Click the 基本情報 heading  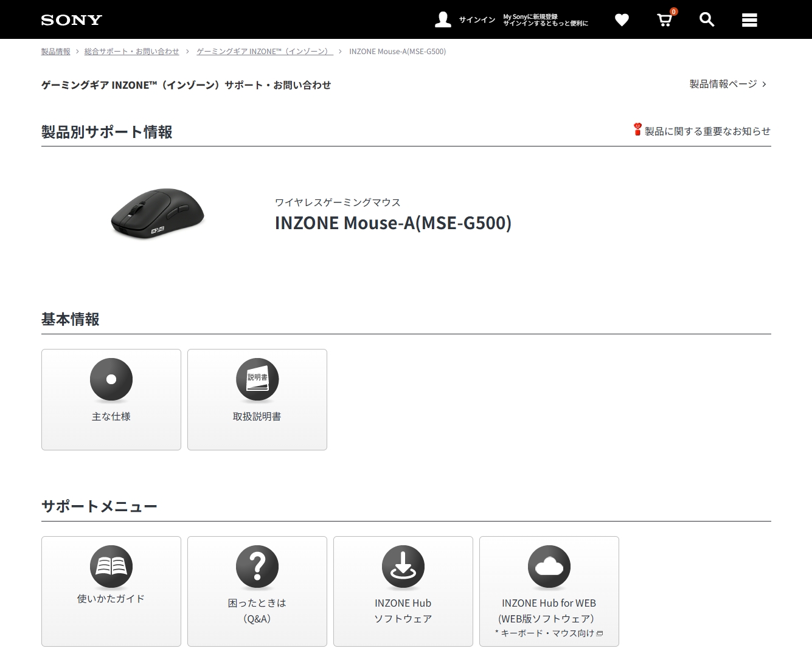(x=70, y=319)
